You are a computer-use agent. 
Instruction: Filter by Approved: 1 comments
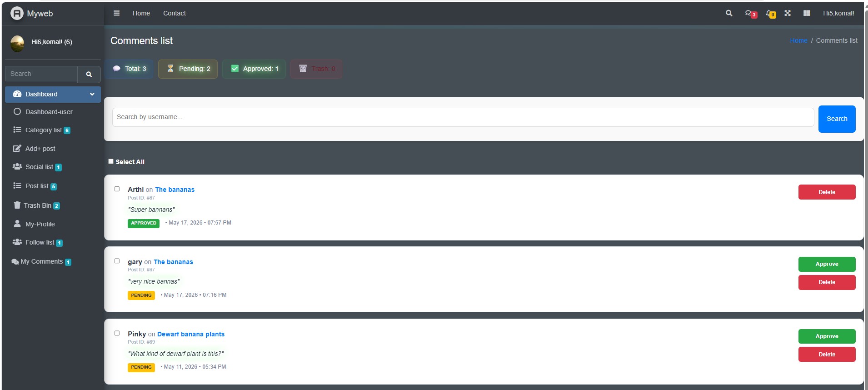254,69
